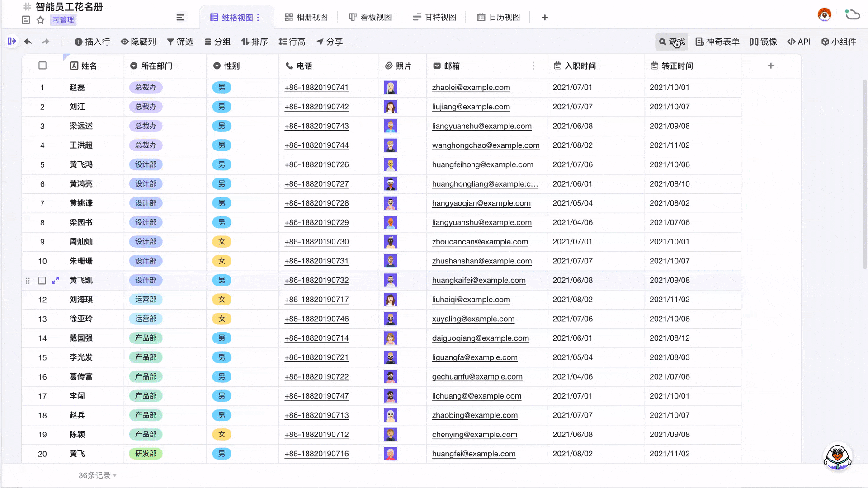This screenshot has width=868, height=488.
Task: Collapse the left sidebar with the panel icon
Action: point(12,41)
